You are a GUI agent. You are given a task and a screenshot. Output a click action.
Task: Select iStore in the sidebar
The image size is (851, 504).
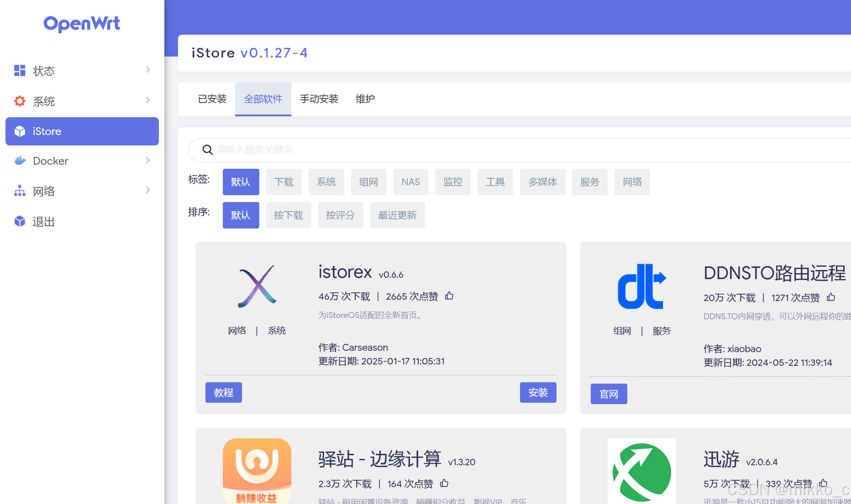[82, 131]
